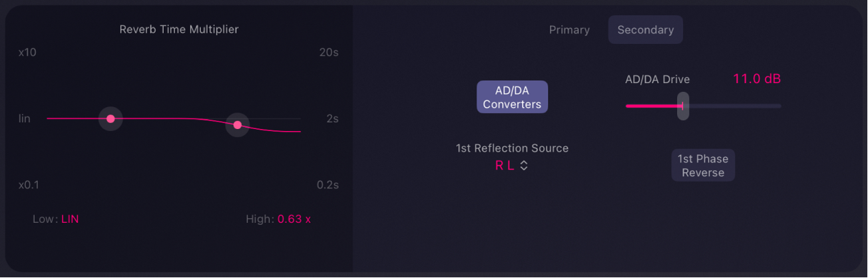The width and height of the screenshot is (868, 278).
Task: Open the R L reflection source menu
Action: (x=505, y=166)
